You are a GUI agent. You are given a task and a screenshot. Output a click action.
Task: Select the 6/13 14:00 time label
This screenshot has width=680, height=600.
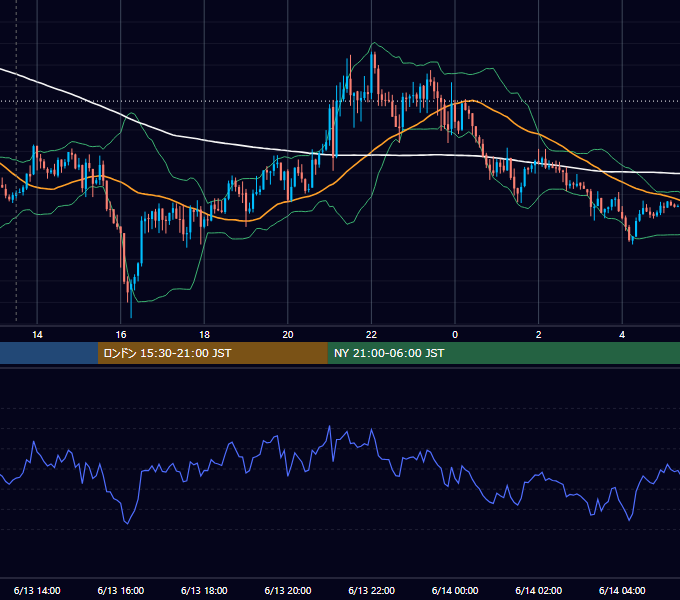pyautogui.click(x=37, y=590)
